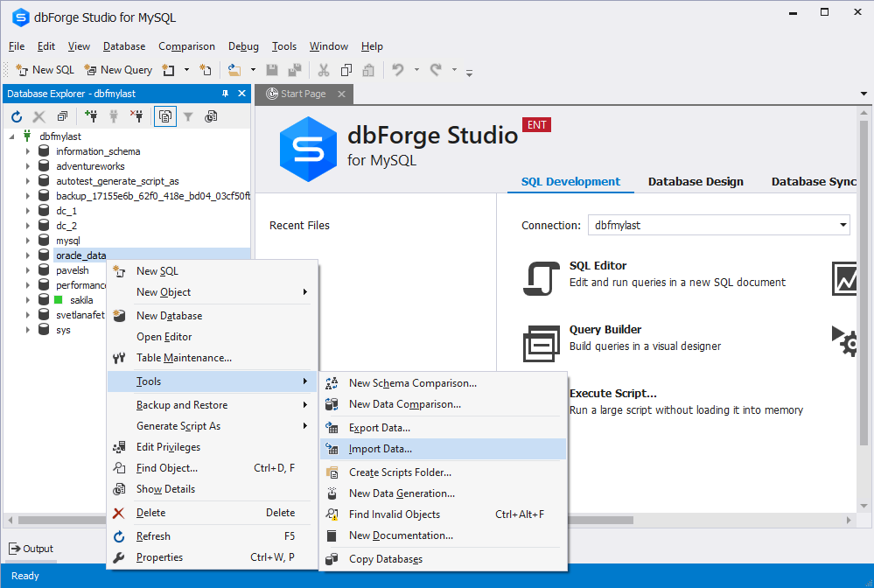Click the New Schema Comparison icon
Screen dimensions: 874x588
332,383
